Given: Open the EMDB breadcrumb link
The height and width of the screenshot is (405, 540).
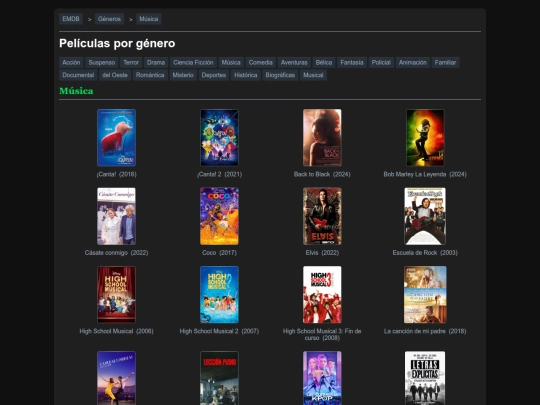Looking at the screenshot, I should 71,19.
